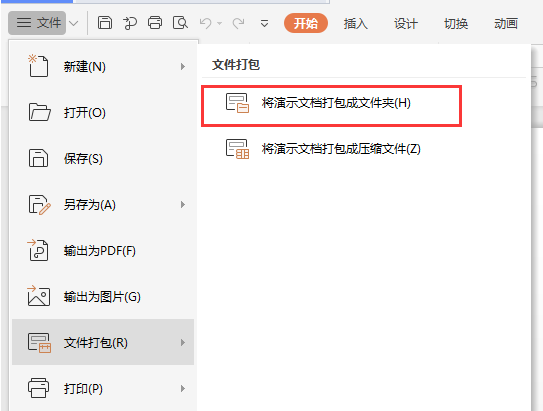Open the quick access toolbar customize dropdown

coord(264,23)
